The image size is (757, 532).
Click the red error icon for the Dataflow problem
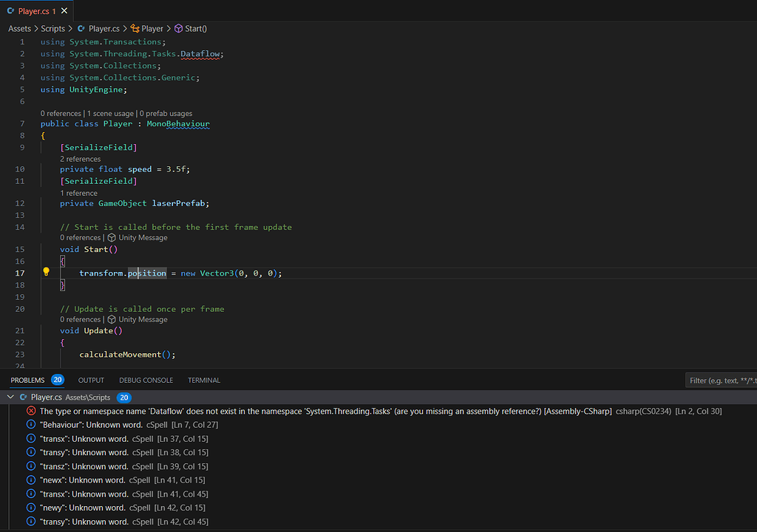click(x=31, y=411)
